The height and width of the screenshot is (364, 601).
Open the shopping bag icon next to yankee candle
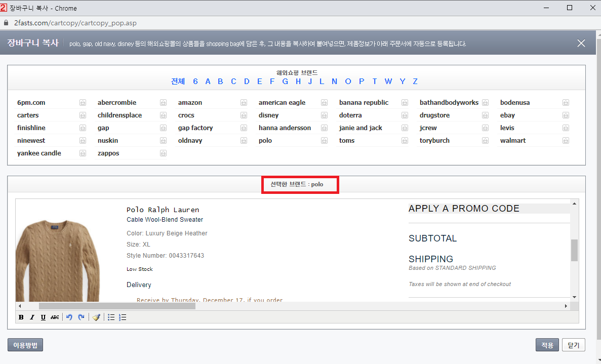[83, 153]
